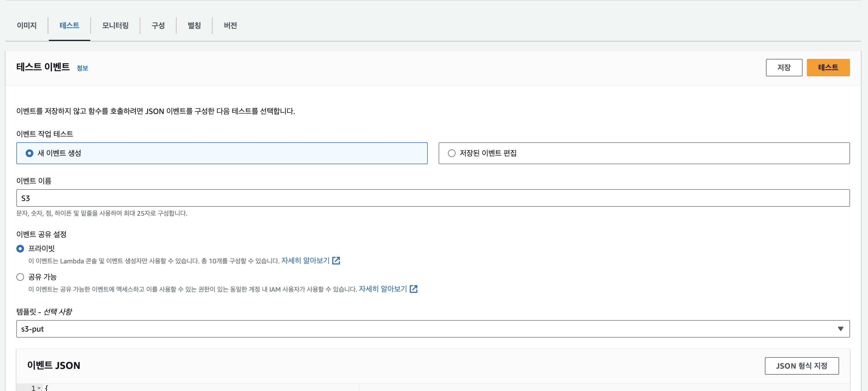Choose 공유 가능 sharing setting

[20, 277]
